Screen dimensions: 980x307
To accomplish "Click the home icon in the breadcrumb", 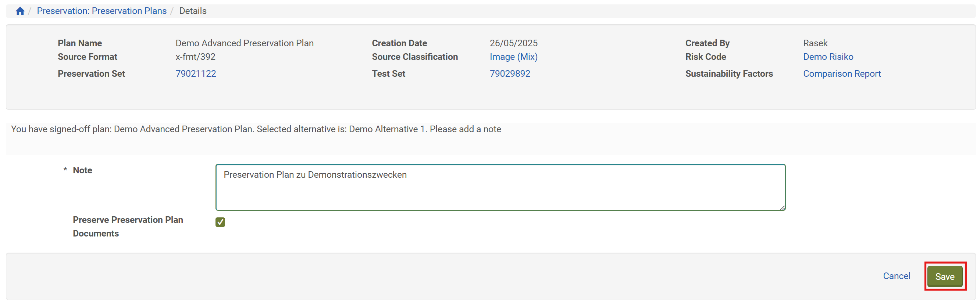I will click(x=20, y=11).
